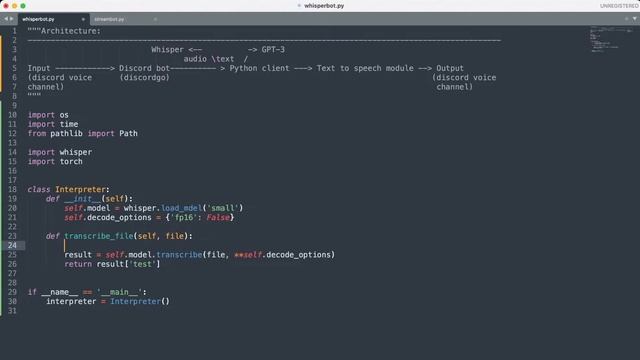Click 'import os' on line 10
This screenshot has width=640, height=360.
click(48, 115)
